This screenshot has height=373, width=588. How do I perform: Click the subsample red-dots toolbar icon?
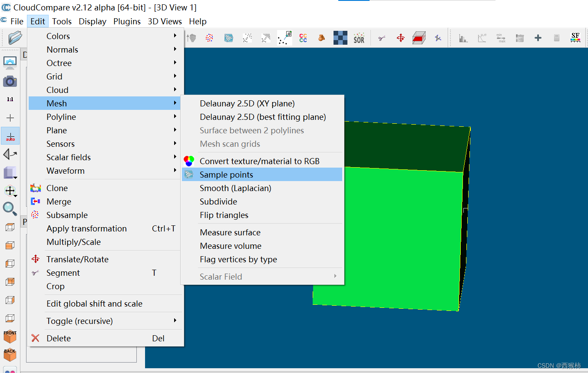click(x=209, y=38)
